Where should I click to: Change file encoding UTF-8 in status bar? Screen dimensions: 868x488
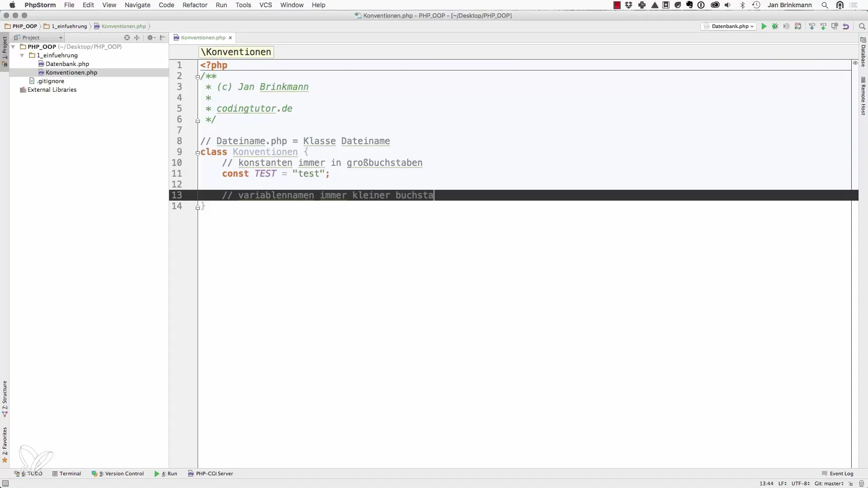(800, 483)
